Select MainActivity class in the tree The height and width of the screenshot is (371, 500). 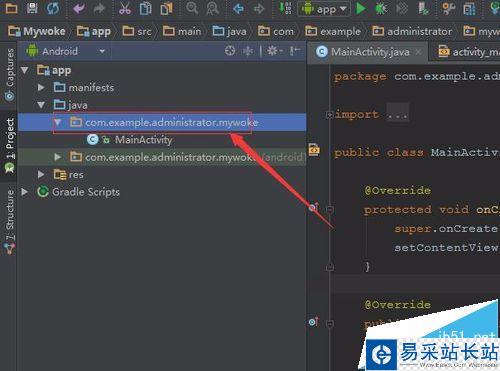[130, 139]
